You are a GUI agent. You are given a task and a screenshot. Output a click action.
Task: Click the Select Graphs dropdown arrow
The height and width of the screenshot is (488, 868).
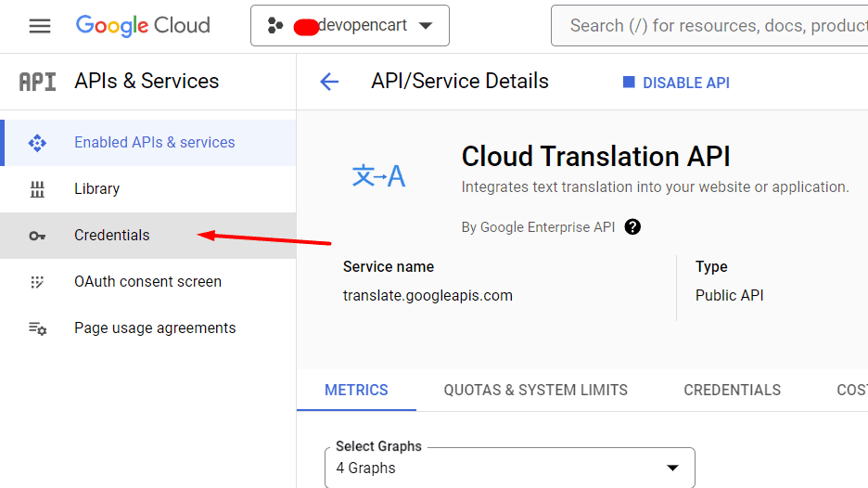tap(672, 469)
